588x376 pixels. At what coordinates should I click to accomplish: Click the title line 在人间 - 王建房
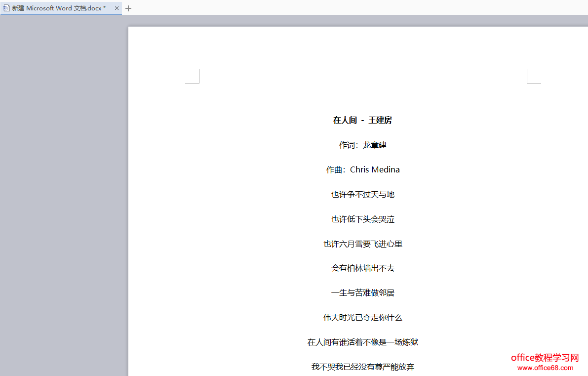click(x=363, y=120)
